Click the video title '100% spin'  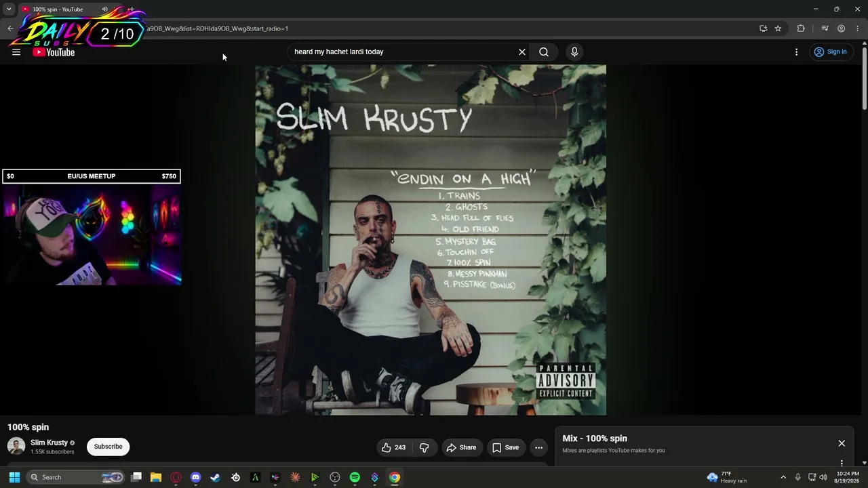pos(28,427)
